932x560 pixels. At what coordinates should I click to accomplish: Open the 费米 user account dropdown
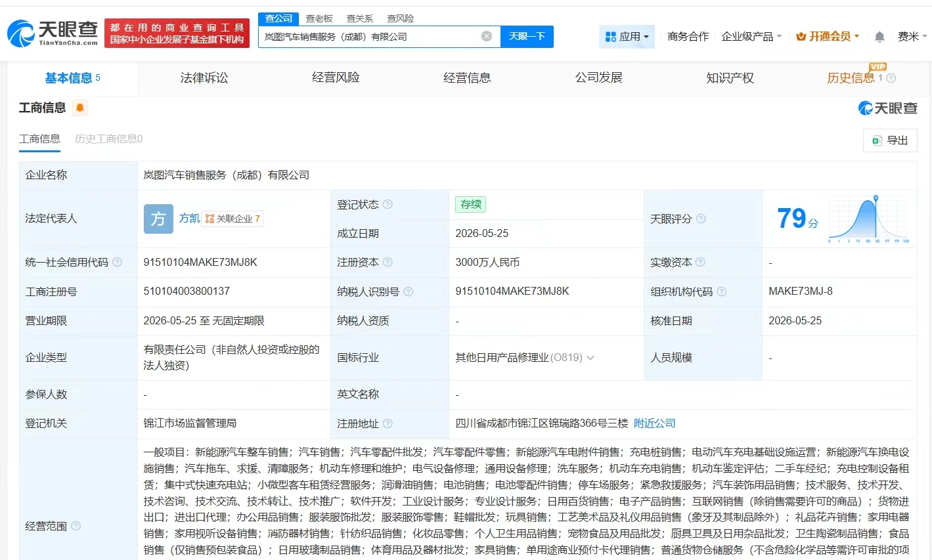[x=912, y=37]
